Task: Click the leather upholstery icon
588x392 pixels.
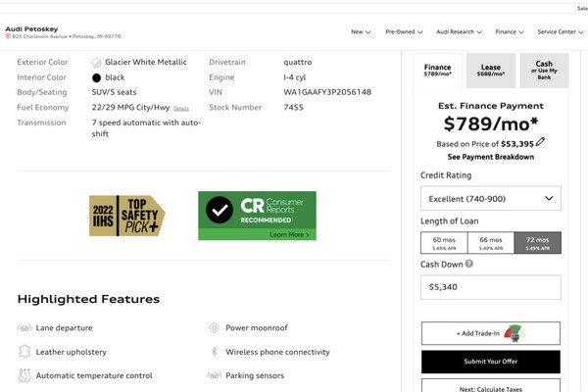Action: tap(24, 352)
